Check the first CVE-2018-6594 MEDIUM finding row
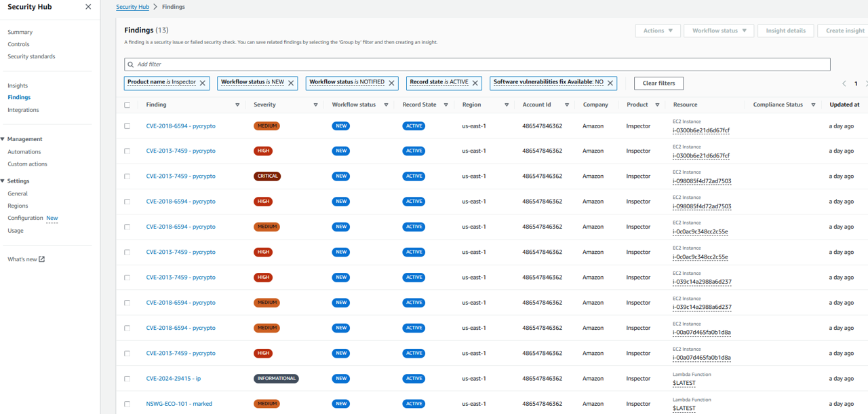 coord(127,126)
